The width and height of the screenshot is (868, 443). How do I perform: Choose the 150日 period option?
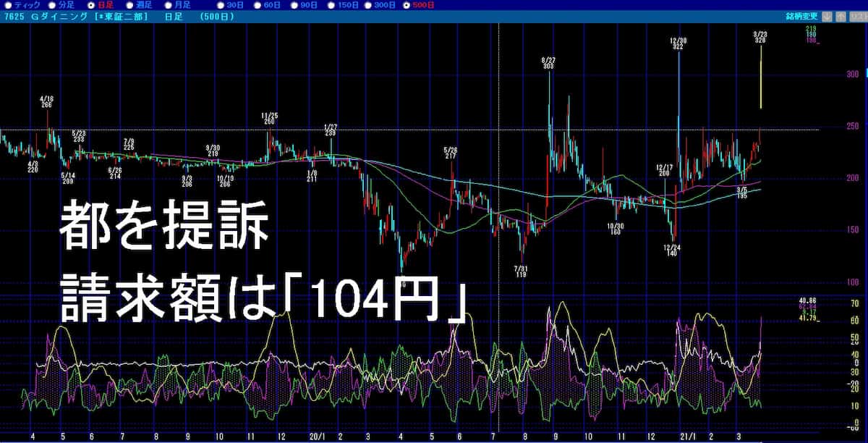(331, 5)
